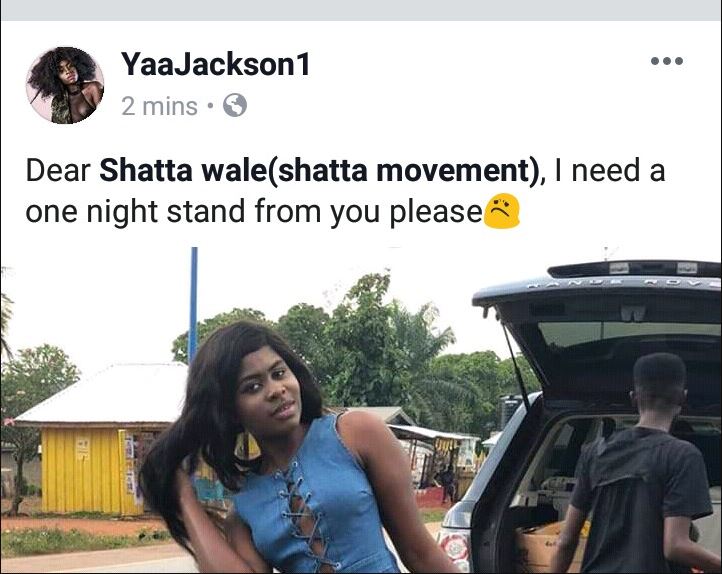
Task: Tap the Range Rover lettering on the tailgate
Action: pos(622,281)
